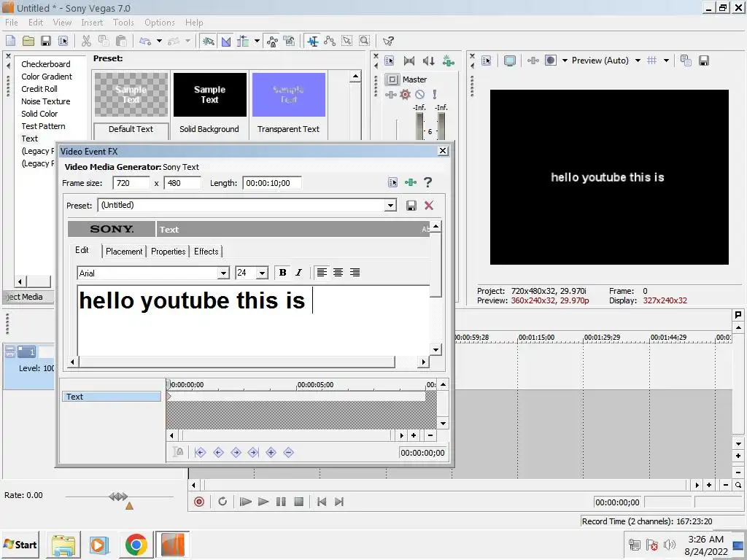This screenshot has width=747, height=560.
Task: Toggle bold text formatting
Action: coord(282,273)
